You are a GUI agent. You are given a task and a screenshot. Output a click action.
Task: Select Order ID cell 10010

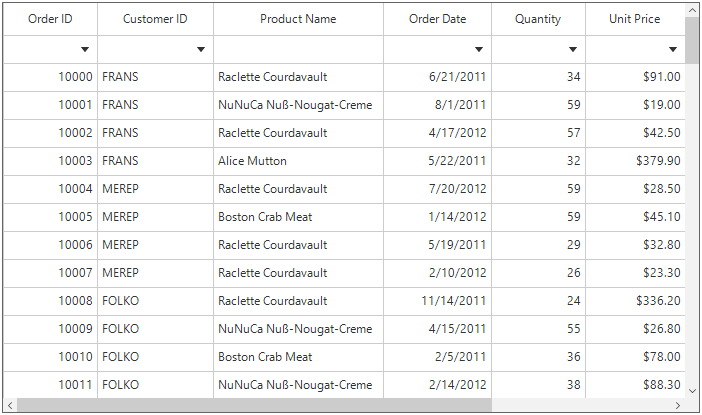pos(50,357)
